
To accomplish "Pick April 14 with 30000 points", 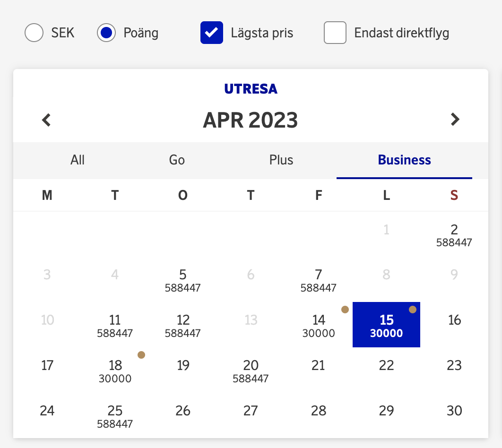I will point(319,325).
